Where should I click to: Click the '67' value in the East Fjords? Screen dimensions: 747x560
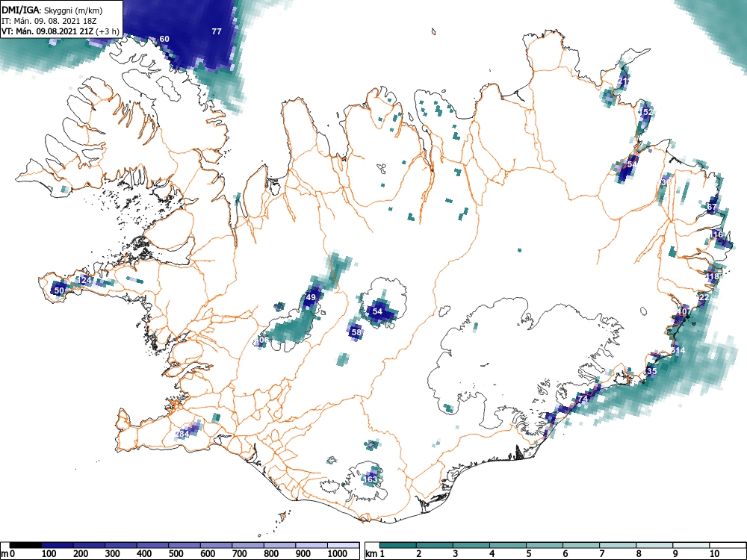click(x=712, y=207)
